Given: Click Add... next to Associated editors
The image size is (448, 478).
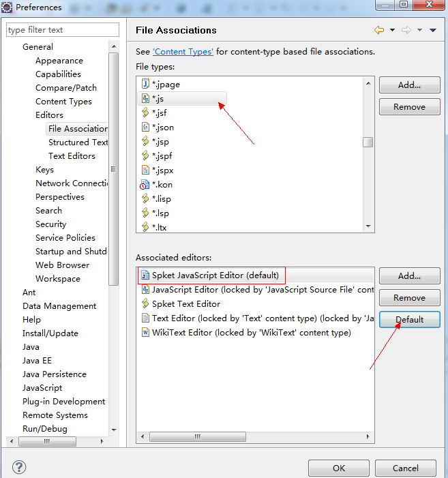Looking at the screenshot, I should click(410, 276).
